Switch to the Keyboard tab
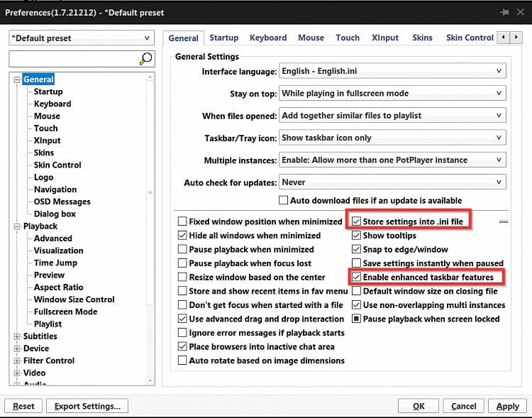 click(x=268, y=38)
